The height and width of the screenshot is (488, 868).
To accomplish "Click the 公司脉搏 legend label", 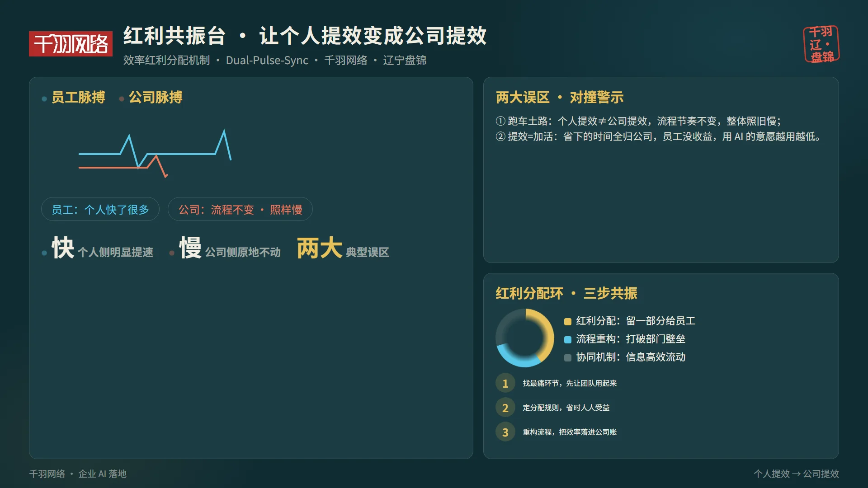I will [x=156, y=97].
